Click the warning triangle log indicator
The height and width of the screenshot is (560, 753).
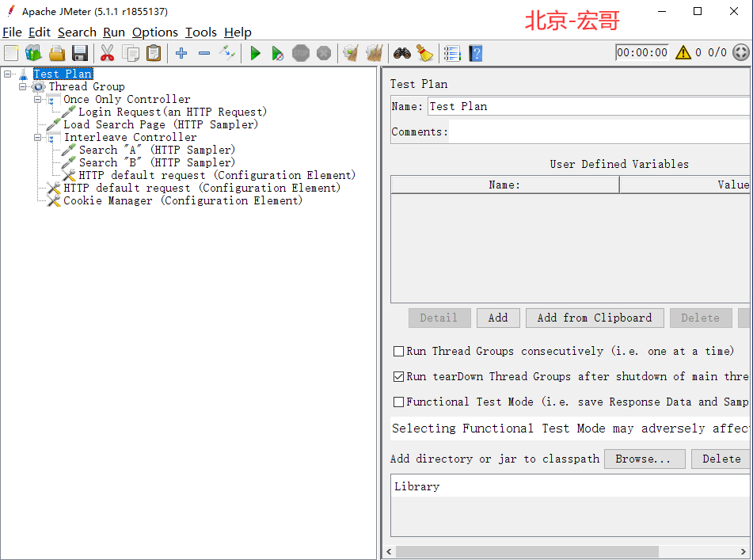(x=683, y=52)
